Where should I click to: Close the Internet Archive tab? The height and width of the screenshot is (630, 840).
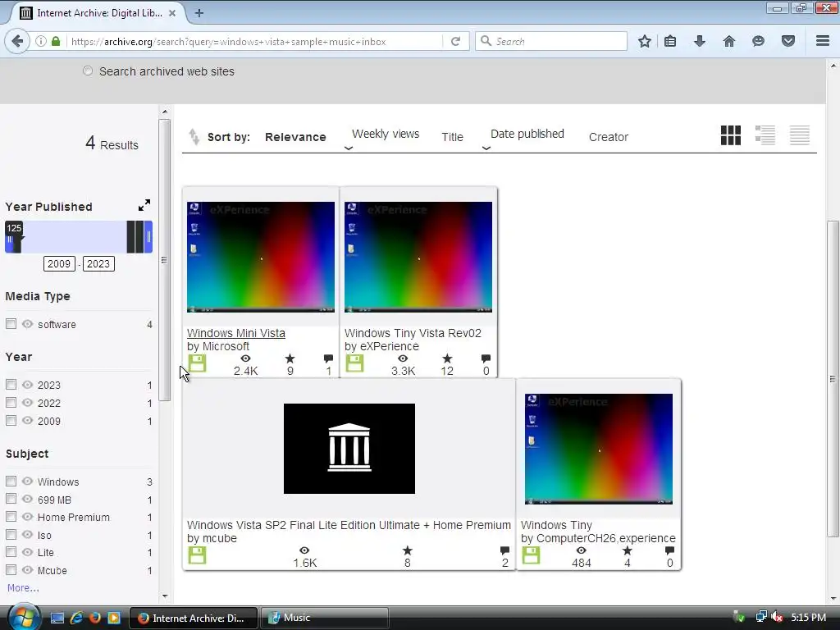172,13
